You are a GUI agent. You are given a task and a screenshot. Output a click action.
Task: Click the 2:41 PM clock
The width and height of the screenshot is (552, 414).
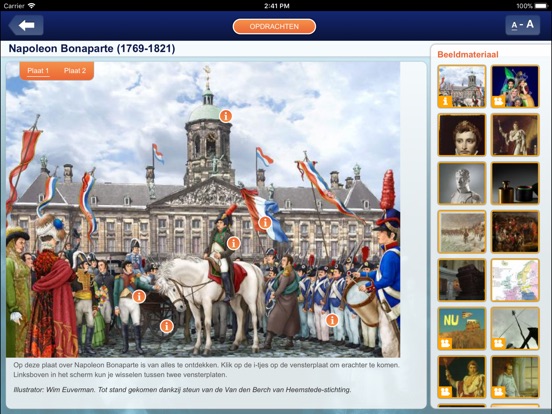coord(277,6)
